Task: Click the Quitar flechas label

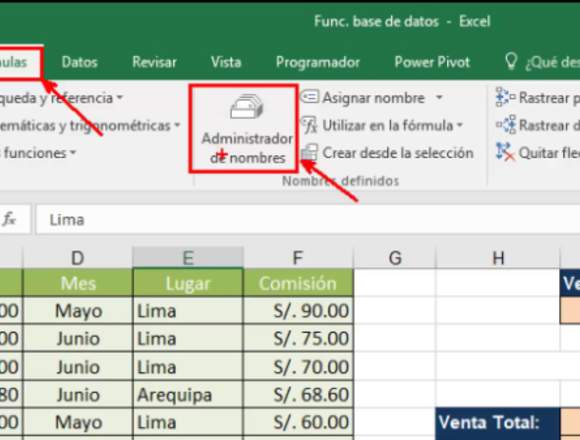Action: (x=549, y=153)
